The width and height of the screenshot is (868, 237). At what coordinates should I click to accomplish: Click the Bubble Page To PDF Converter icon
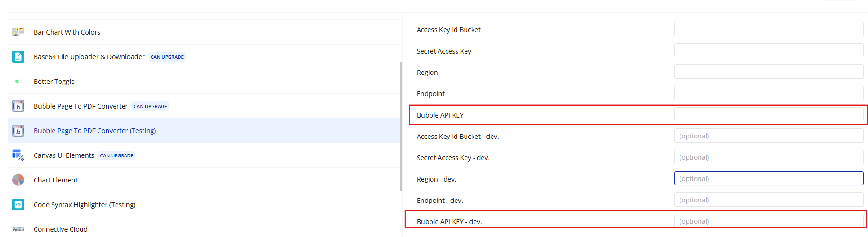tap(18, 106)
